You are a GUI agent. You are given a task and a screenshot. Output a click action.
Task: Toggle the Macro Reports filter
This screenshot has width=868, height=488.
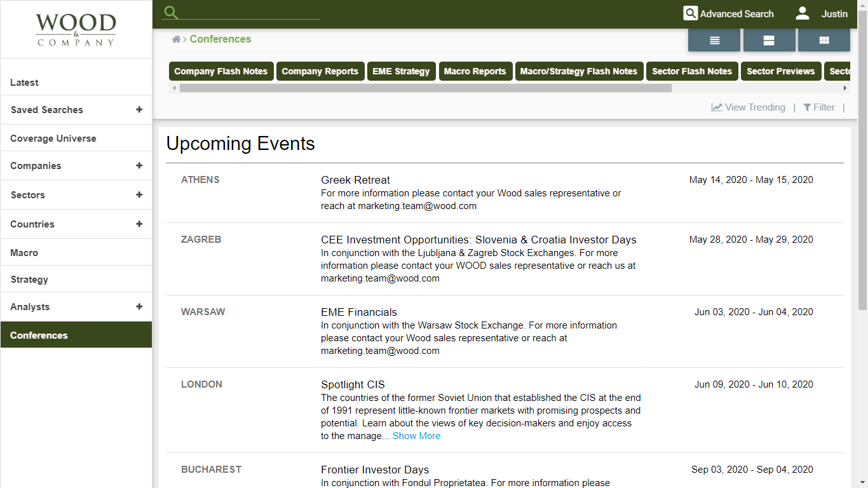475,71
